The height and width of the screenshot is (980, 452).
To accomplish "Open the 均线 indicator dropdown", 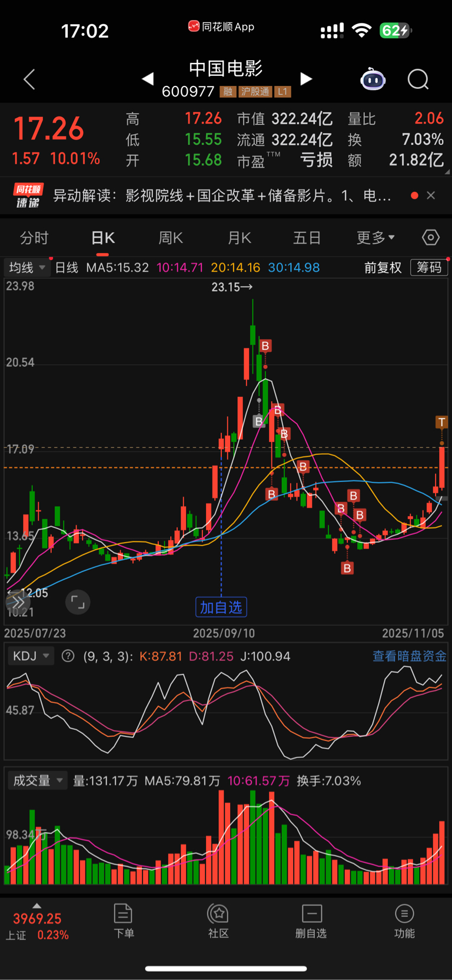I will [27, 267].
